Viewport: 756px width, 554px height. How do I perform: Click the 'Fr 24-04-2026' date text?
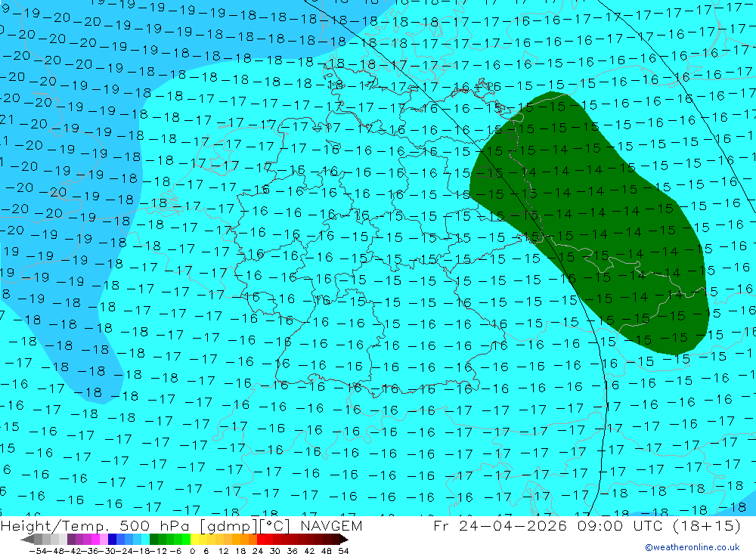click(500, 525)
